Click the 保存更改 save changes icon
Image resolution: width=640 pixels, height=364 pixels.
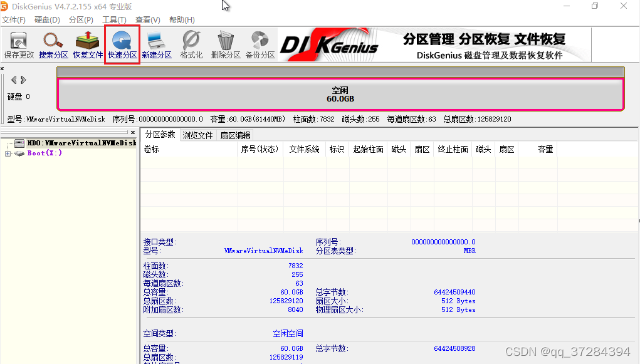click(19, 45)
